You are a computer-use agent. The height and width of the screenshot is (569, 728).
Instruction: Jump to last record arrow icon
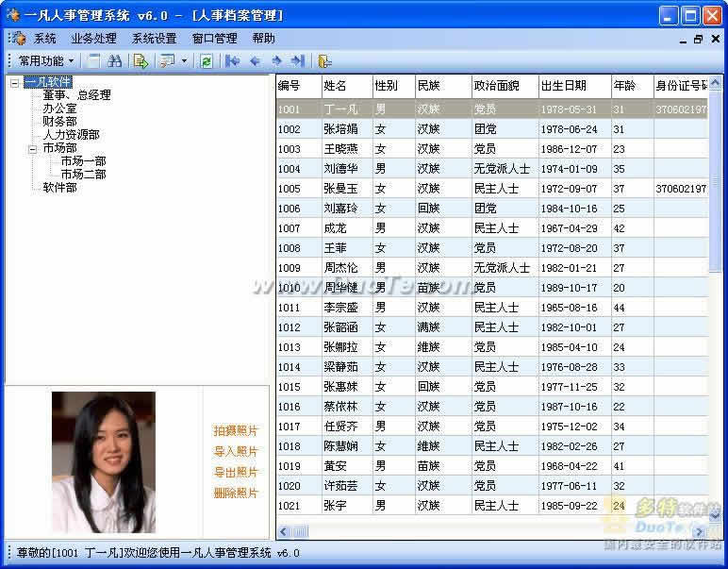tap(298, 60)
